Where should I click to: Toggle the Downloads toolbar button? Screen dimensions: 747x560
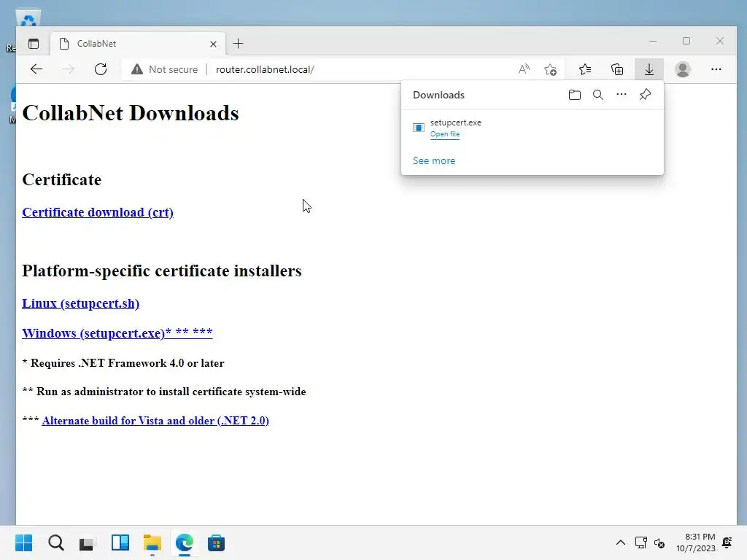pyautogui.click(x=649, y=69)
